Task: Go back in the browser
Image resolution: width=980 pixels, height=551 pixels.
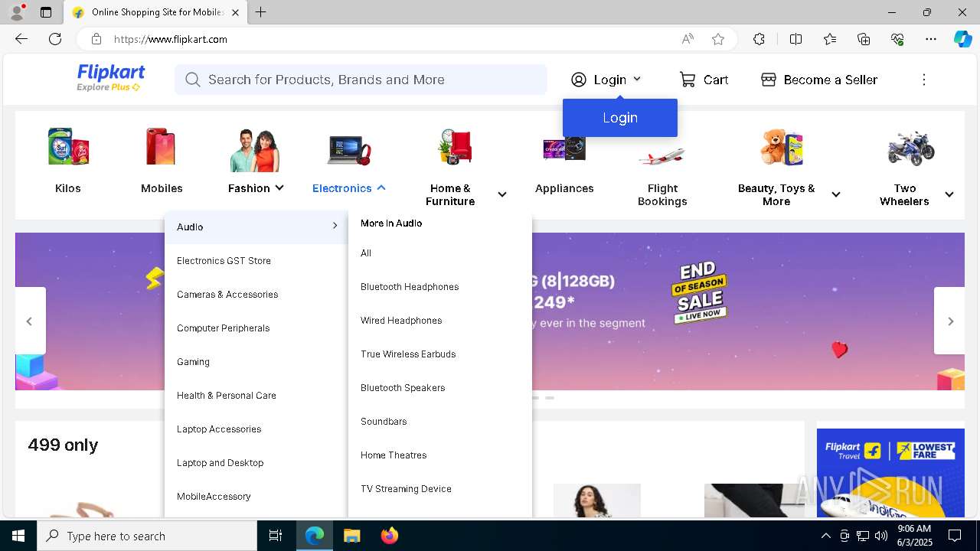Action: [x=21, y=39]
